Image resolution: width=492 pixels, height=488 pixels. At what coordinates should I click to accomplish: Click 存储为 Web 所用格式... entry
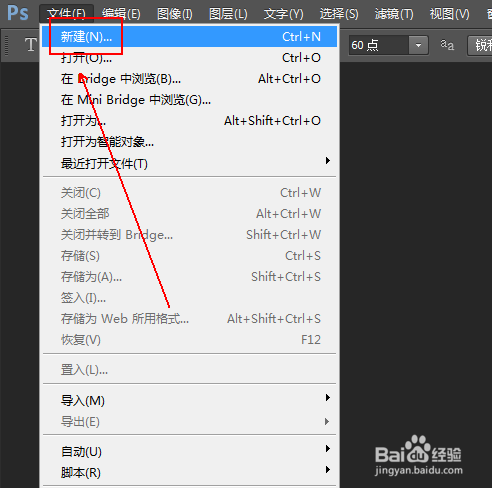(x=189, y=319)
